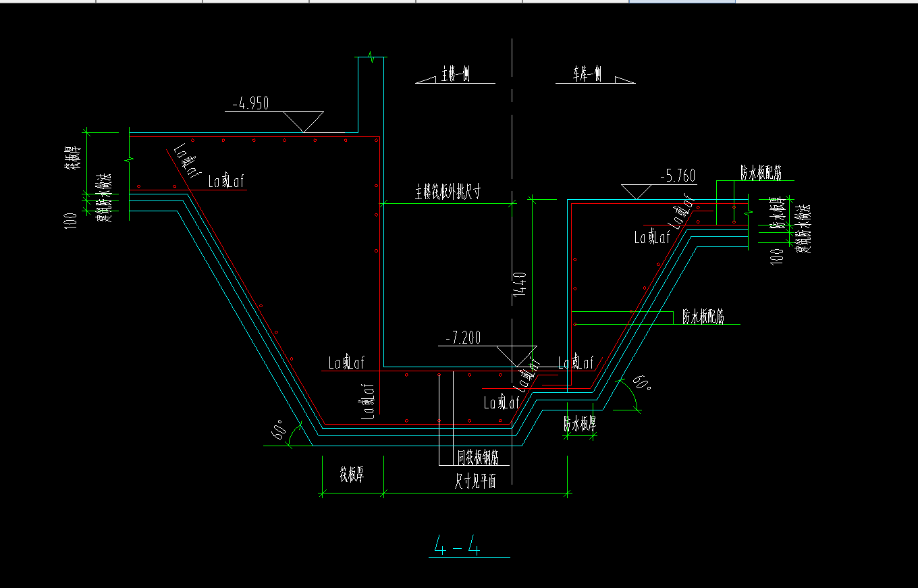The height and width of the screenshot is (588, 918).
Task: Select the -5.760 elevation text
Action: tap(676, 176)
